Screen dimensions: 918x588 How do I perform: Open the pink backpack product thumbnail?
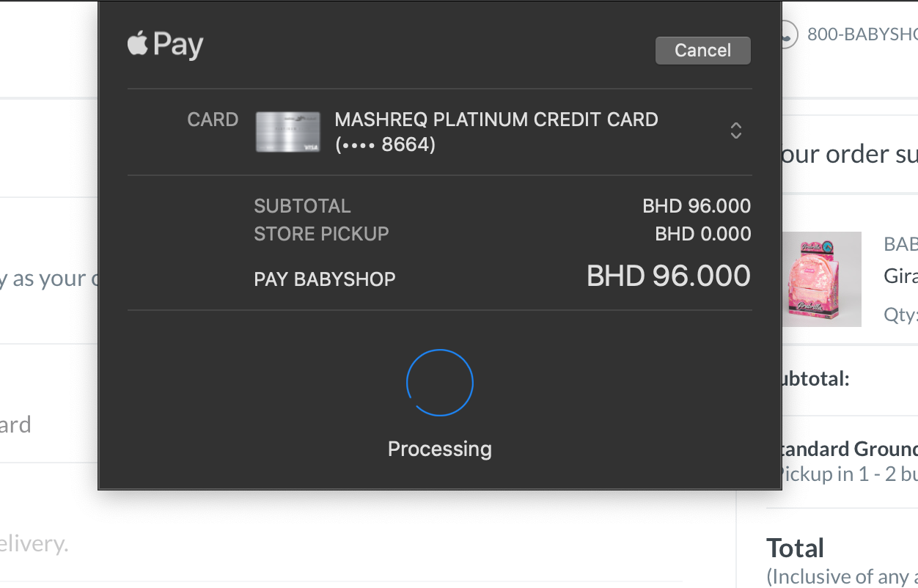(820, 279)
